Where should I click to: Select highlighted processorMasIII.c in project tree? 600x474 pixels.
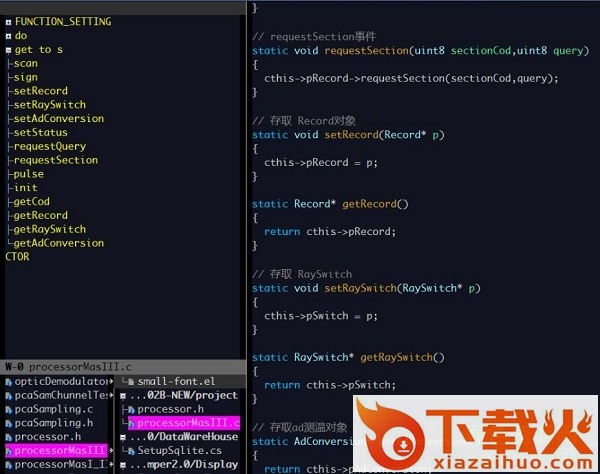click(186, 423)
